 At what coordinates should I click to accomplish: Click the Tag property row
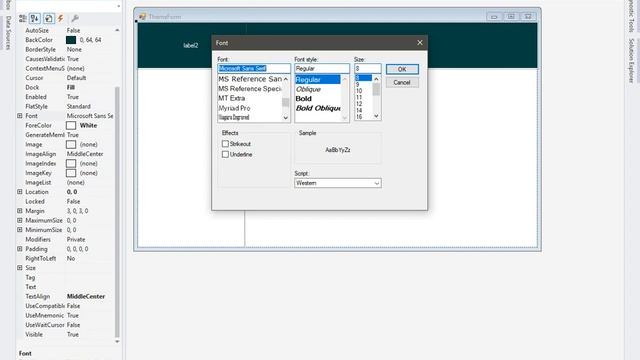65,278
